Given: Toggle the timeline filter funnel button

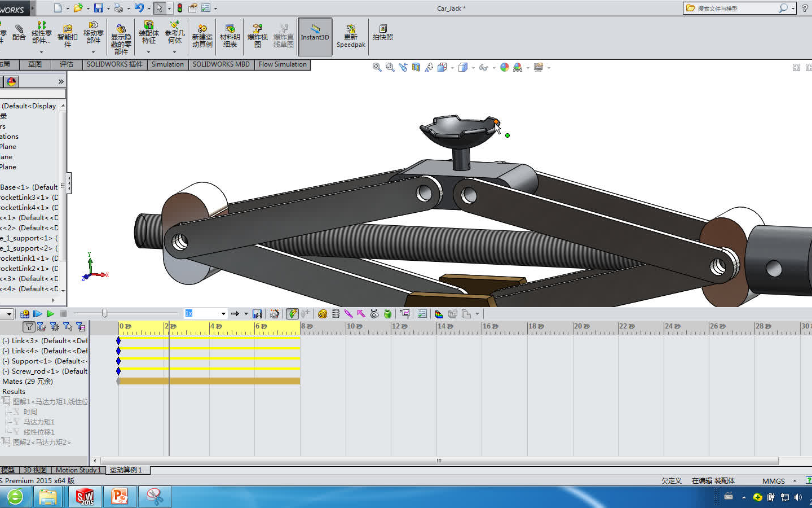Looking at the screenshot, I should point(29,327).
